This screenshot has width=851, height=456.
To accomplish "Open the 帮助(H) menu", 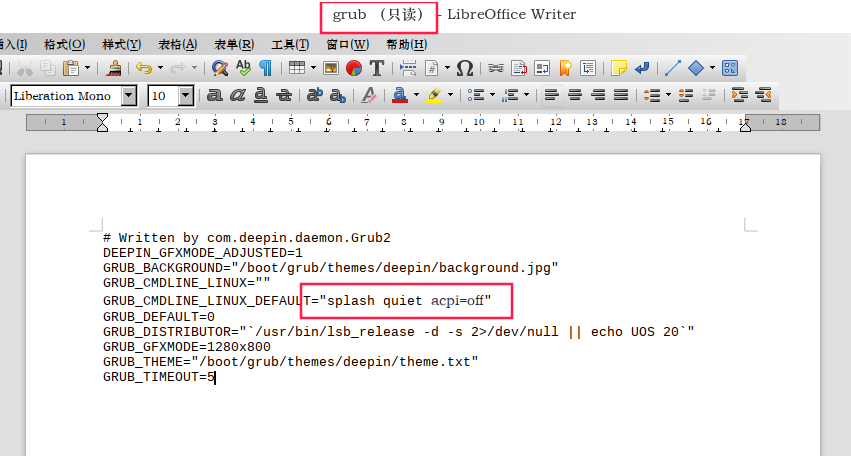I will 407,45.
